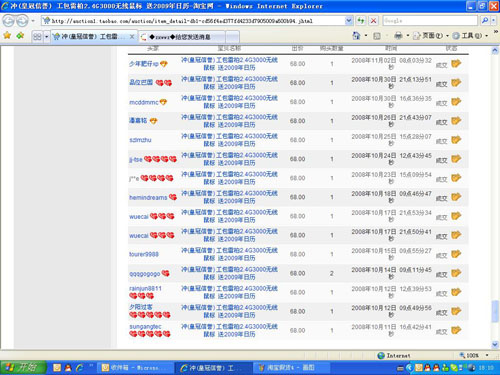Open the search provider options dropdown
This screenshot has width=500, height=375.
(x=493, y=21)
